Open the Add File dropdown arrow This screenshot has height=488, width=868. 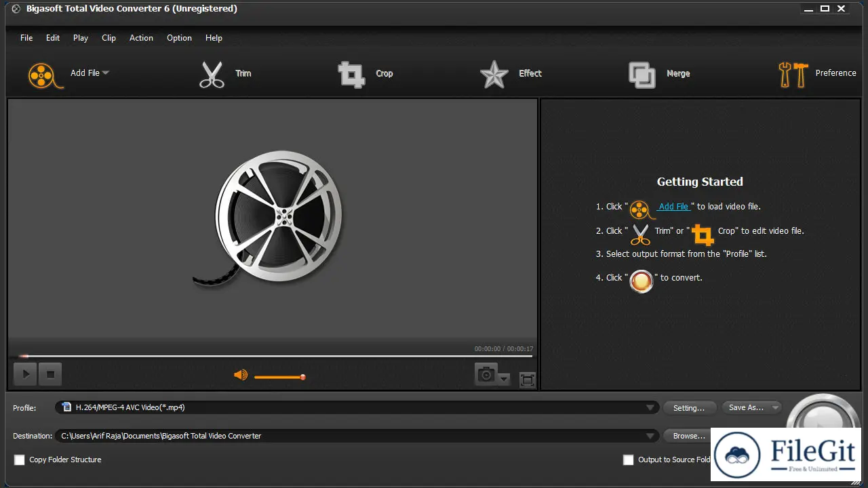(x=106, y=73)
